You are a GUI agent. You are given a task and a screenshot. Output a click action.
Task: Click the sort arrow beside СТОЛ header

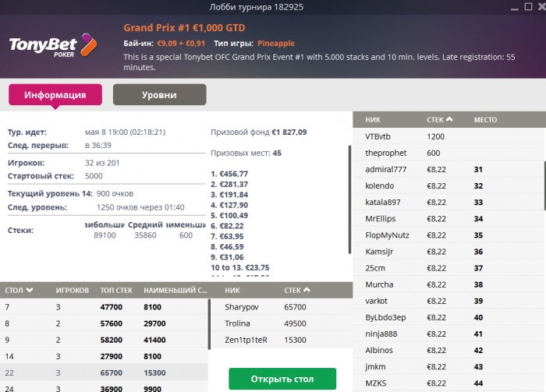pos(30,290)
